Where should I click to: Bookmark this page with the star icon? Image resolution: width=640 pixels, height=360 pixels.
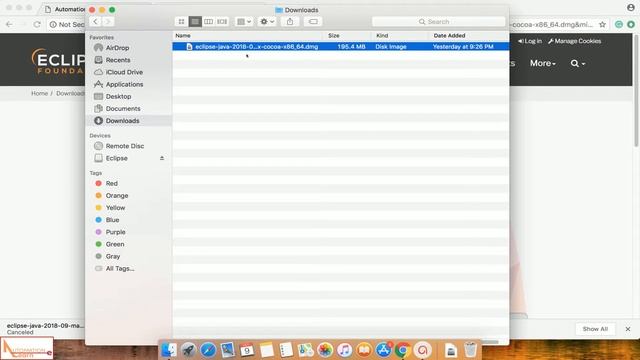602,24
